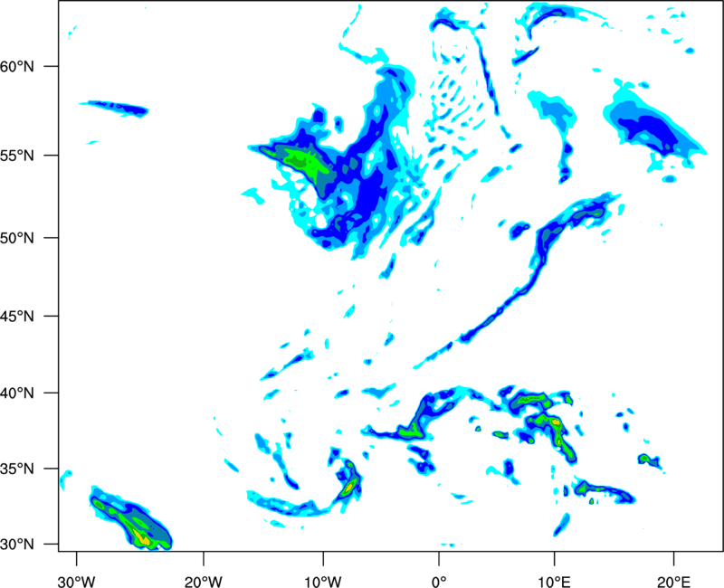This screenshot has height=588, width=724.
Task: Click the 30°W longitude label
Action: pos(77,582)
